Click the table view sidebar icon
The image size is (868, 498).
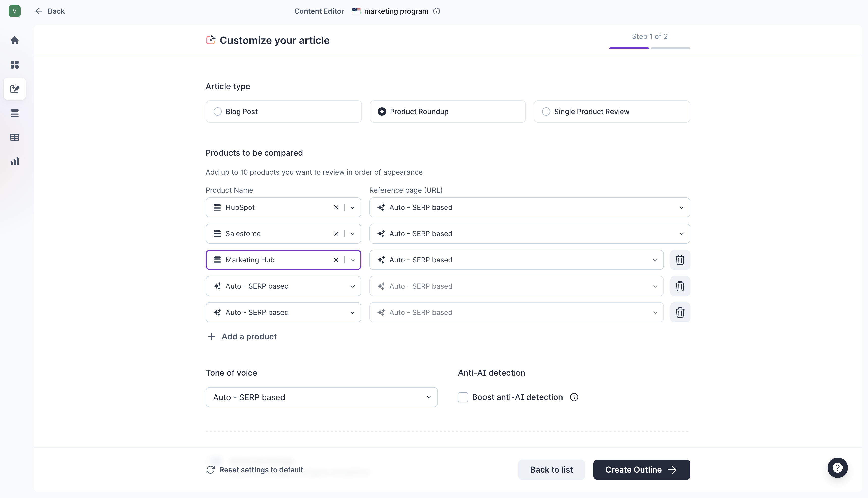(14, 137)
